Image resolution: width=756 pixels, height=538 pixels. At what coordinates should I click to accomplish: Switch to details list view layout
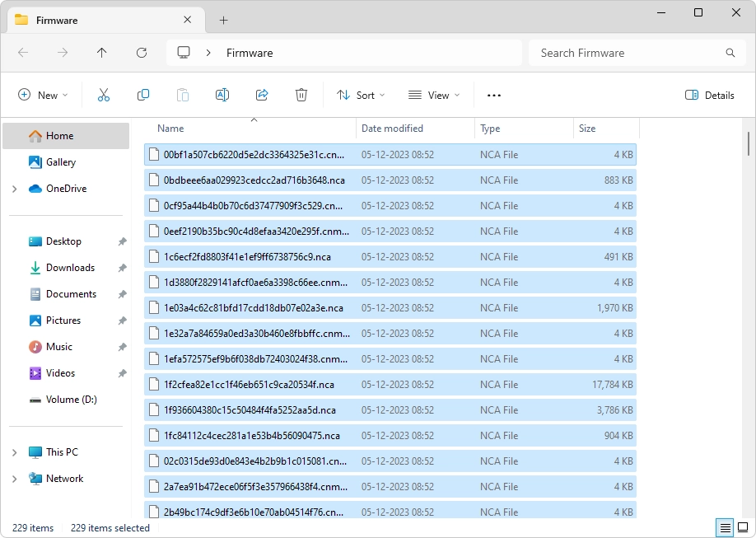(725, 527)
